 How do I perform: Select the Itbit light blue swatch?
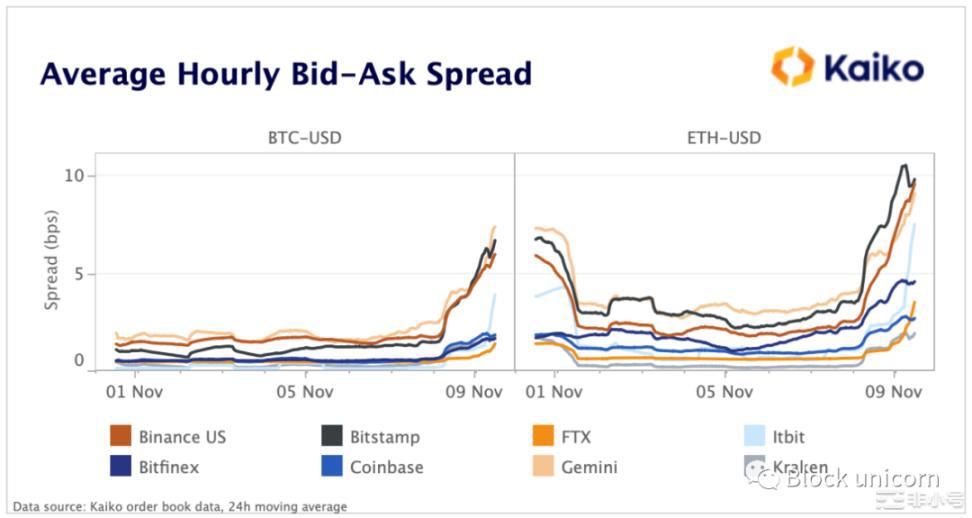click(755, 436)
